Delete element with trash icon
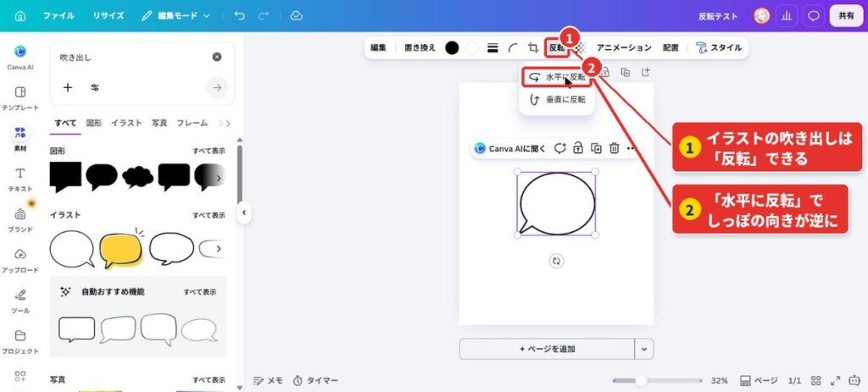Screen dimensions: 868x392 (x=614, y=148)
